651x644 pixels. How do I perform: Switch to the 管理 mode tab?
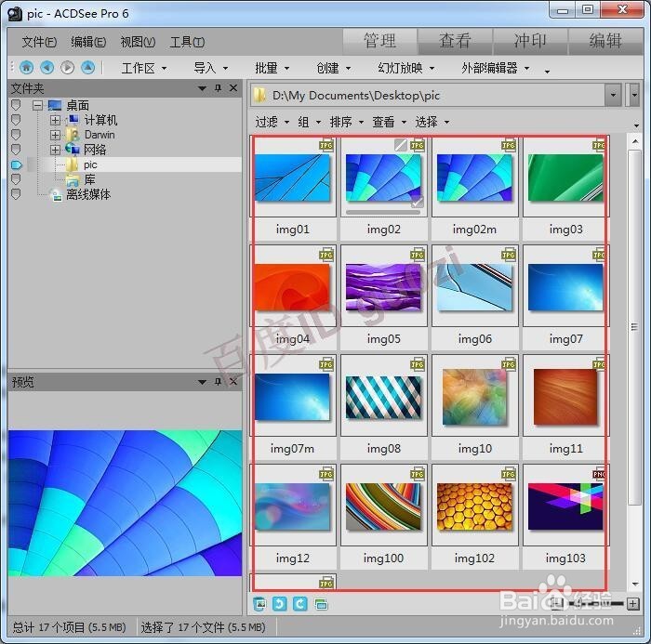379,41
